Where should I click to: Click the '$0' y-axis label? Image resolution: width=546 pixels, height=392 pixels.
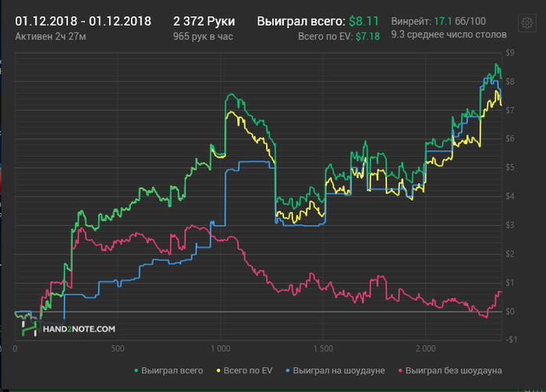point(510,311)
